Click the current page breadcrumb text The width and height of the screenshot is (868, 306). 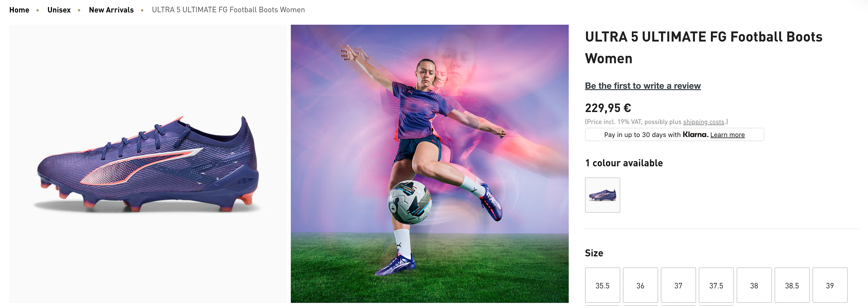click(228, 10)
